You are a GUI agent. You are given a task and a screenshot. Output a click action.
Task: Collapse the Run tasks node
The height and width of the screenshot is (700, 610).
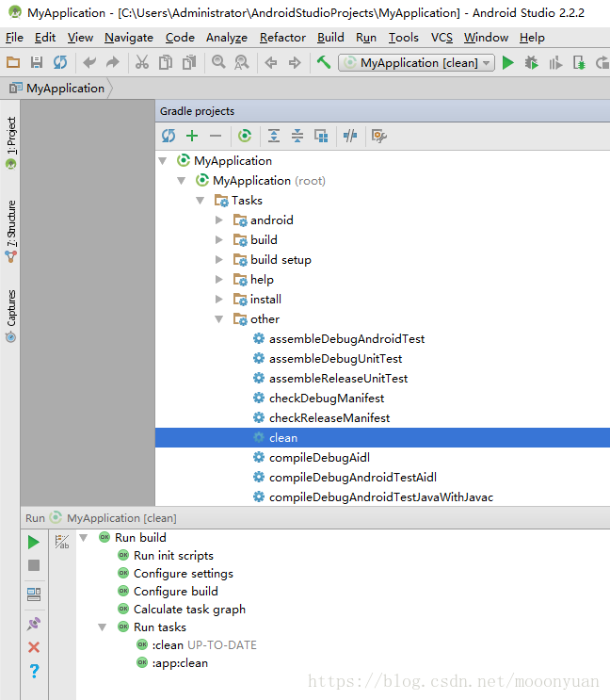(102, 627)
